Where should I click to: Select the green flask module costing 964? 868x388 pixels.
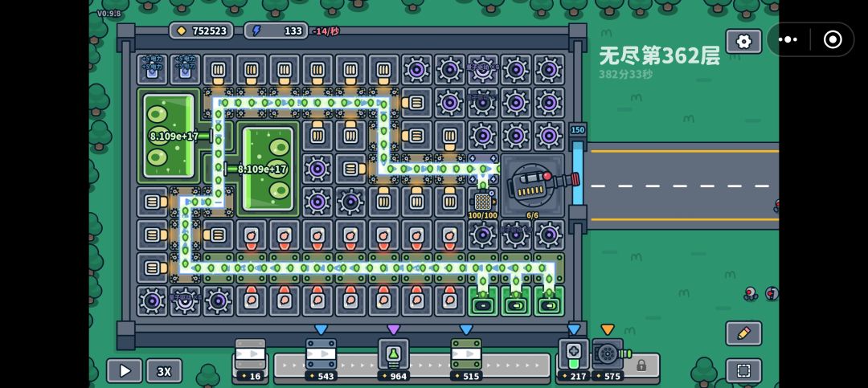click(394, 360)
